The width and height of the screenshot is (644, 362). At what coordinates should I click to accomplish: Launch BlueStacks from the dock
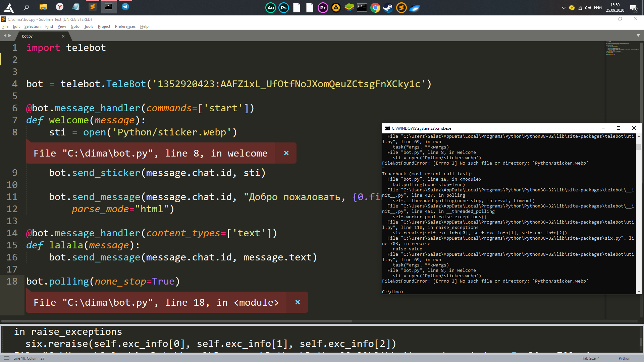[x=349, y=8]
